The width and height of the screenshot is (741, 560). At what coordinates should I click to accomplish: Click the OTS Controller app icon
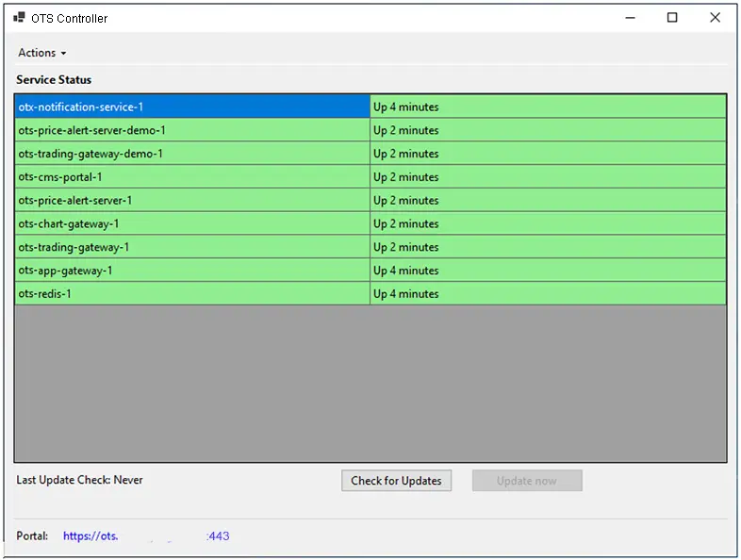tap(19, 18)
